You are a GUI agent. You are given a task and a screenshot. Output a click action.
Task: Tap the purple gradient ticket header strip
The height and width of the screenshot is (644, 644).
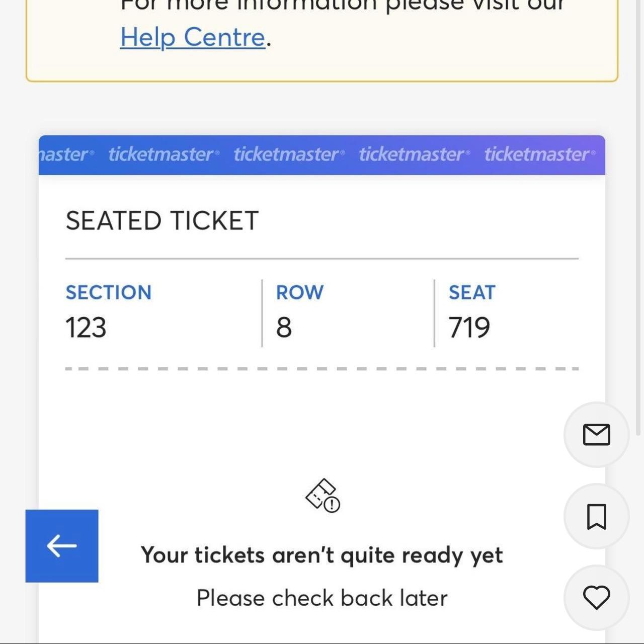[322, 154]
